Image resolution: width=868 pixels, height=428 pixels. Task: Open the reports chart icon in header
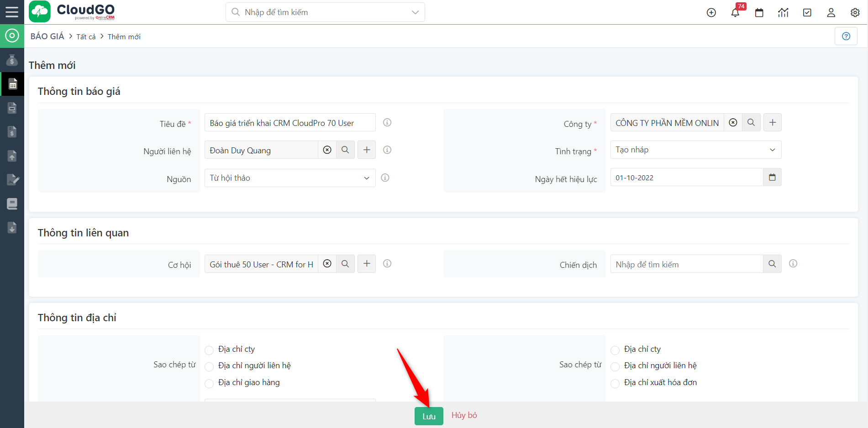click(783, 13)
